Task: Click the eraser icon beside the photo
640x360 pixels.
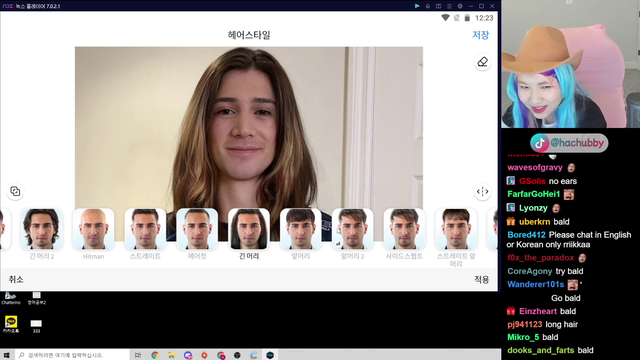Action: [482, 62]
